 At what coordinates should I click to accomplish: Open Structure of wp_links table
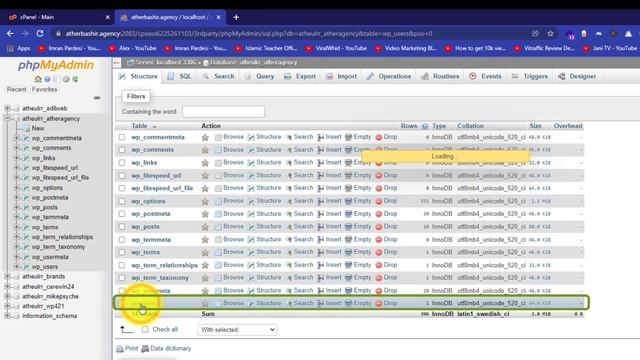[x=264, y=162]
